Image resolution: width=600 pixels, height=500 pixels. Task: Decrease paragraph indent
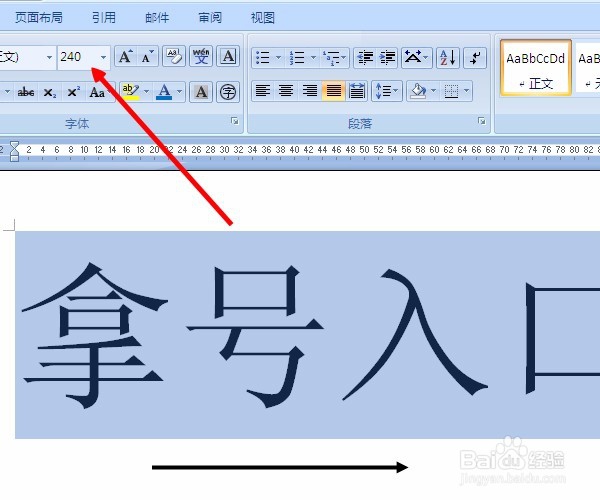point(365,57)
